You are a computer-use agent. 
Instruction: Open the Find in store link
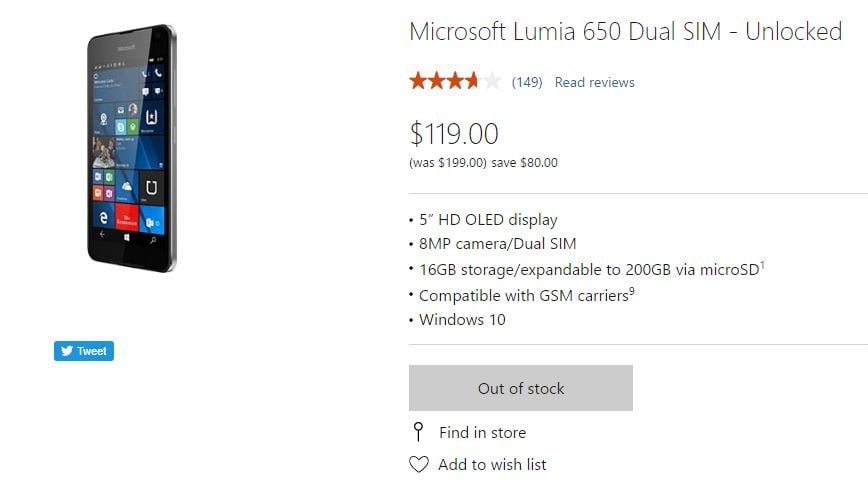(x=483, y=432)
